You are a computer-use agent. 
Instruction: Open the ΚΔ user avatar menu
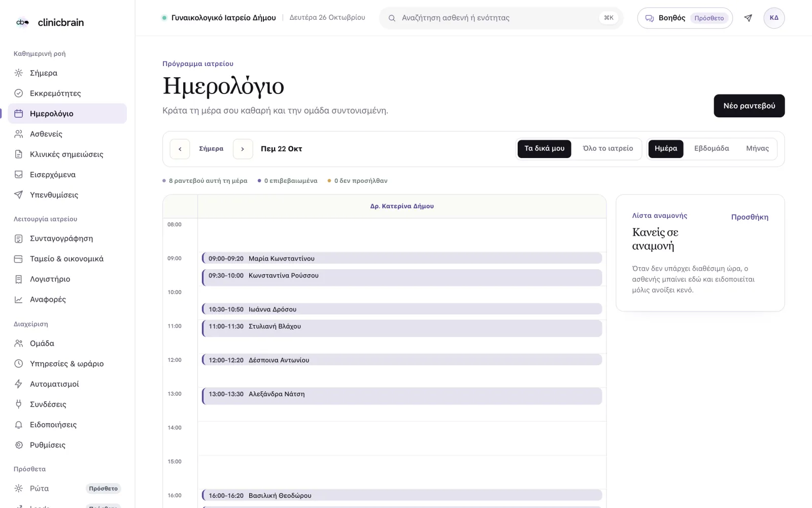point(774,18)
